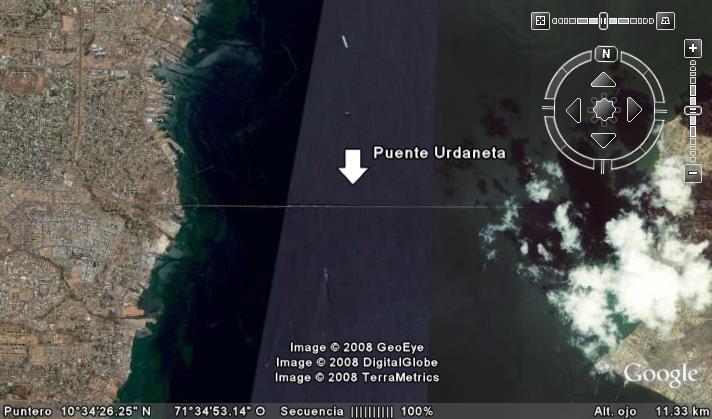This screenshot has width=712, height=419.
Task: Pan the map right with the arrow
Action: tap(634, 109)
